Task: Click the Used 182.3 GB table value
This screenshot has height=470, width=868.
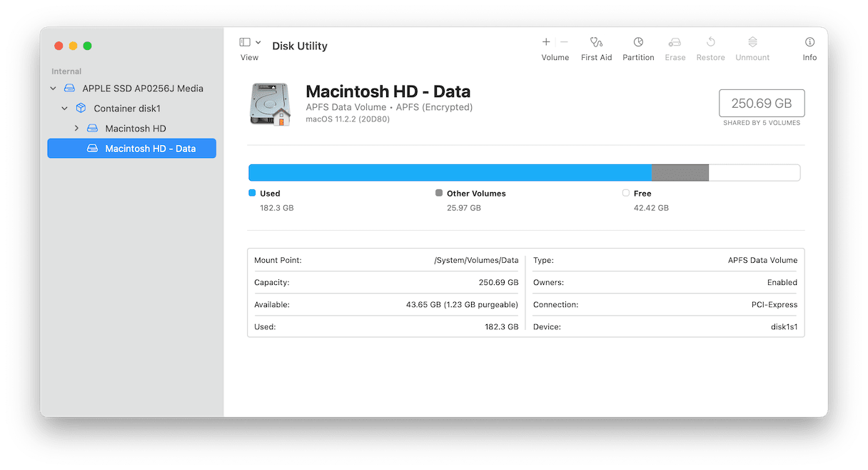Action: click(x=501, y=327)
